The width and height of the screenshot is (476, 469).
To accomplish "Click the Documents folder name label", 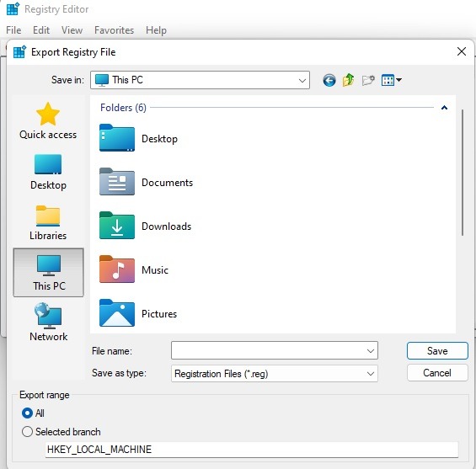I will 168,183.
